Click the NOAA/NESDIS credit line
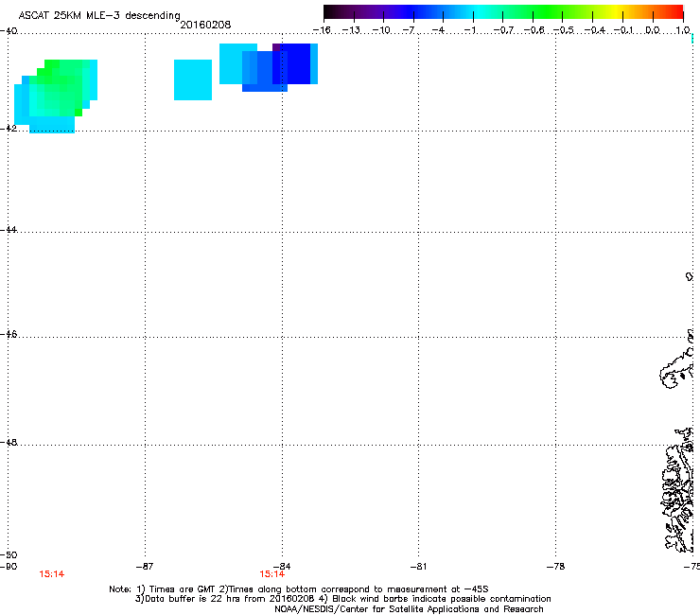The height and width of the screenshot is (615, 700). (409, 609)
